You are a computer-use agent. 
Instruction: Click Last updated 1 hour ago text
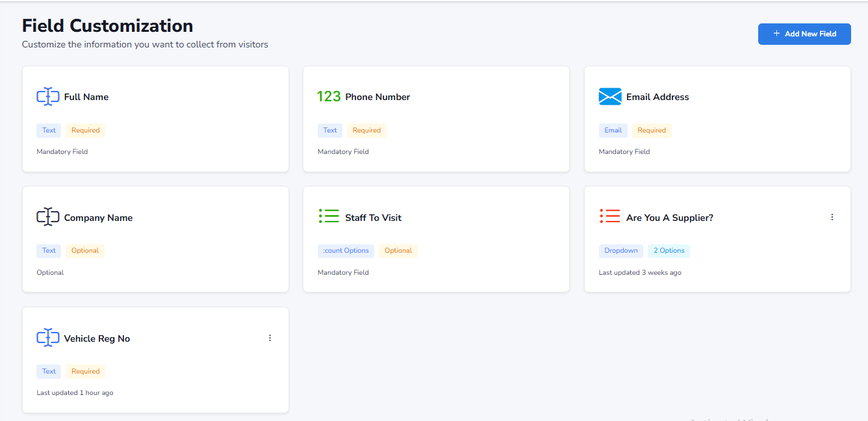[75, 392]
